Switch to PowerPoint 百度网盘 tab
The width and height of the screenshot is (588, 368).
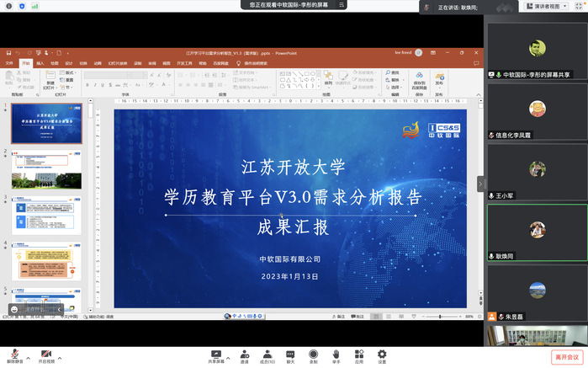[x=220, y=63]
